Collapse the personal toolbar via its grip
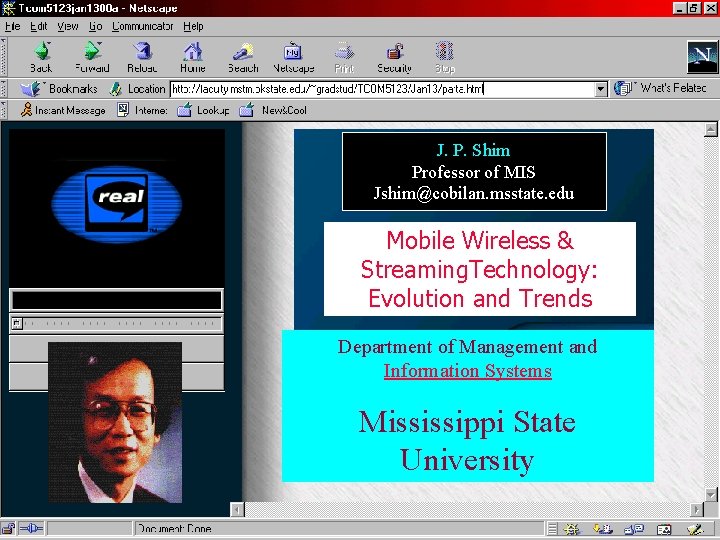Image resolution: width=720 pixels, height=540 pixels. tap(4, 110)
